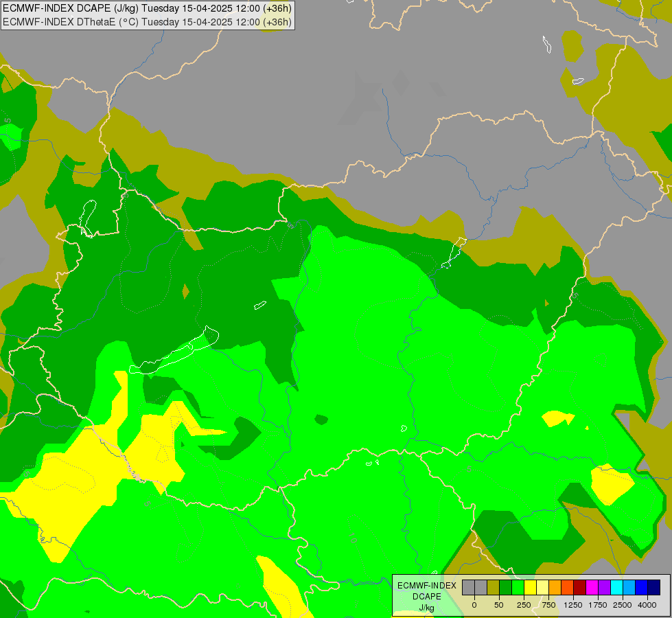
Task: Click the light blue legend swatch
Action: point(629,587)
